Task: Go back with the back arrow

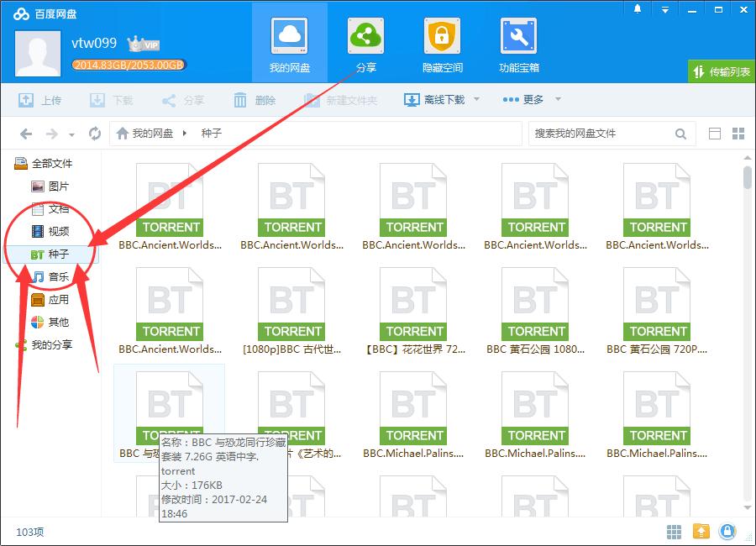Action: coord(26,134)
